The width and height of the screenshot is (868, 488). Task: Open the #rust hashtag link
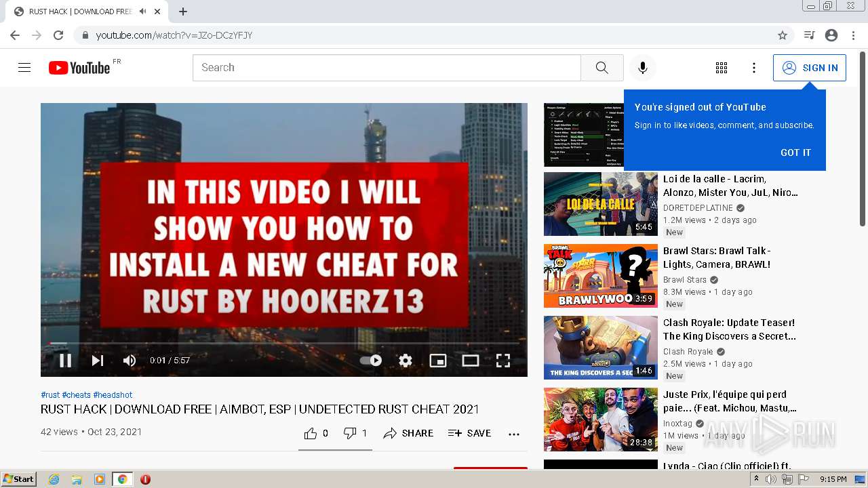pyautogui.click(x=50, y=395)
